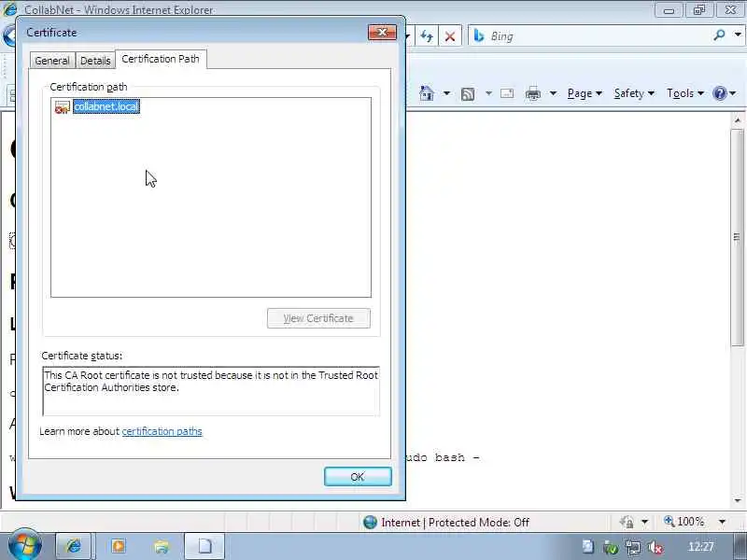Open the search provider dropdown arrow
The height and width of the screenshot is (560, 747).
coord(738,35)
